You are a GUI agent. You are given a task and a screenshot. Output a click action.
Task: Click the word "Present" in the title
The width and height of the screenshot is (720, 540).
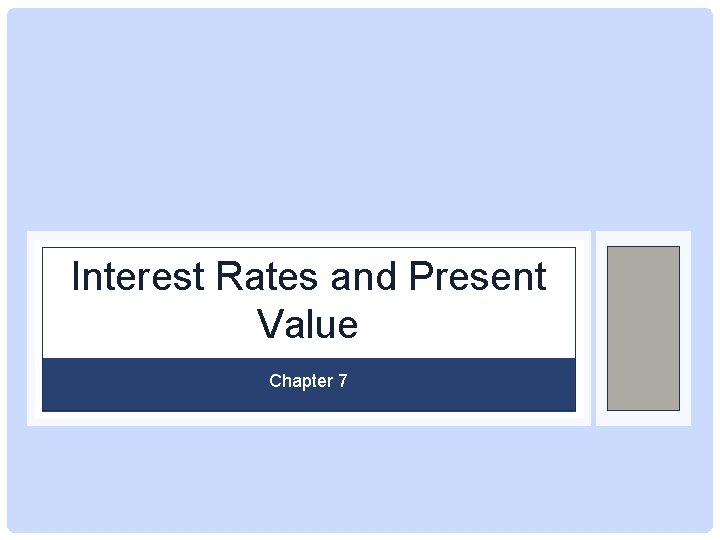click(x=478, y=276)
